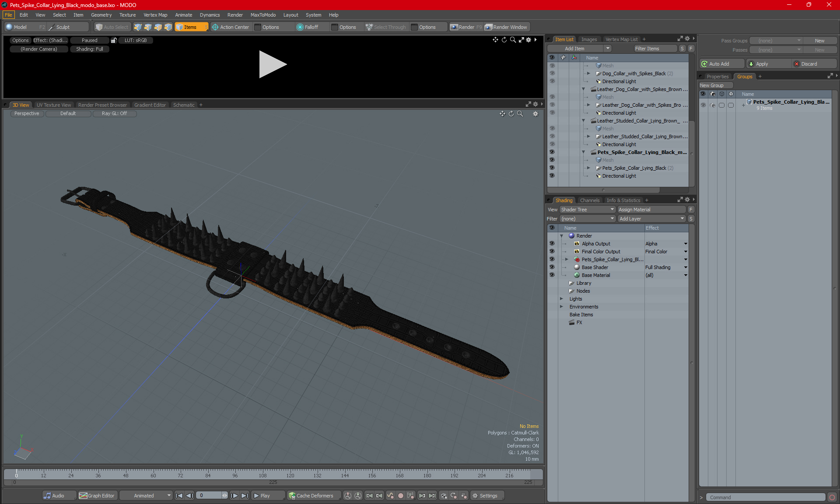Open the Vertex Map menu
The height and width of the screenshot is (504, 840).
click(x=155, y=15)
